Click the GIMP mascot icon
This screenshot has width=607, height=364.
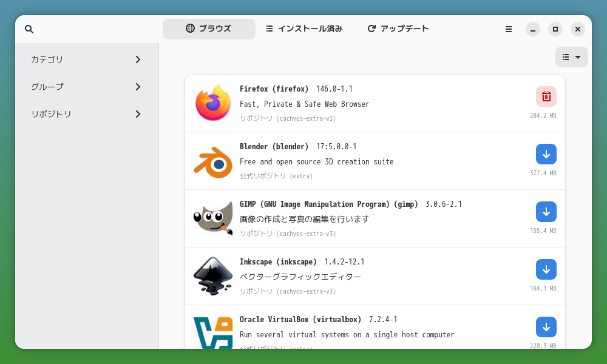(x=212, y=217)
